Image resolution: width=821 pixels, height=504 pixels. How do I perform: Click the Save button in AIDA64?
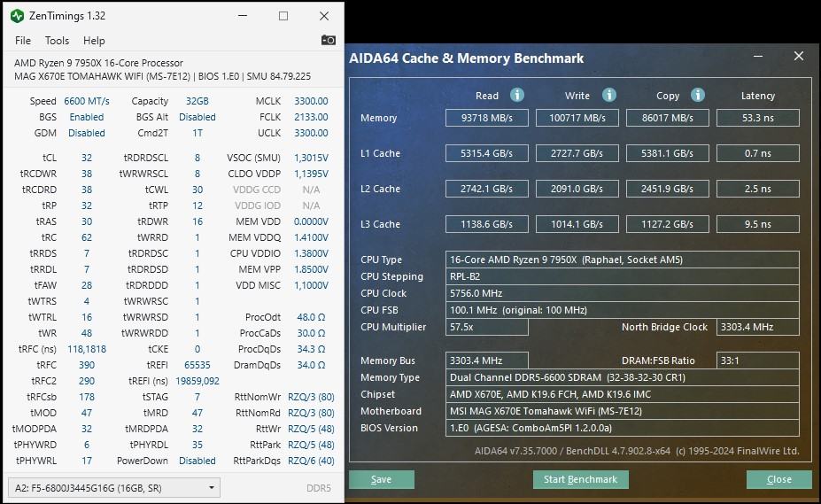click(381, 479)
